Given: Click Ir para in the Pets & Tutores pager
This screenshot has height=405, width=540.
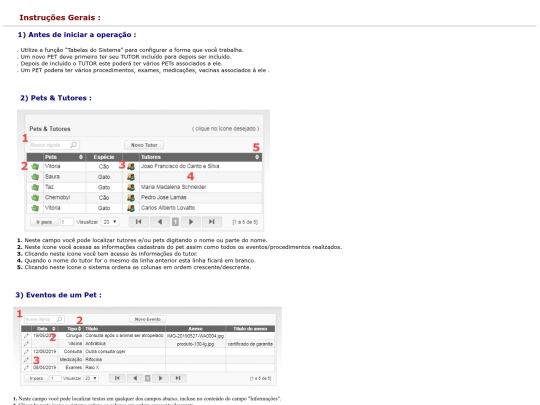Looking at the screenshot, I should tap(44, 222).
